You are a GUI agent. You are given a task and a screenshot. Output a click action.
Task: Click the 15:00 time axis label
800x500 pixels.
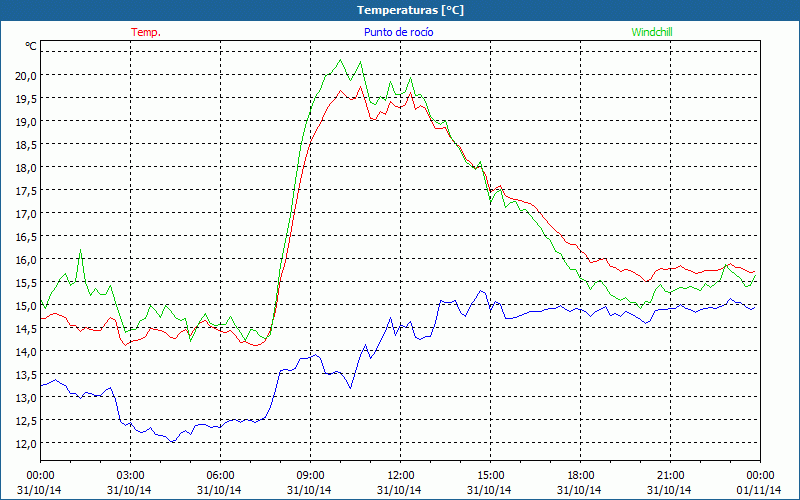pos(490,475)
